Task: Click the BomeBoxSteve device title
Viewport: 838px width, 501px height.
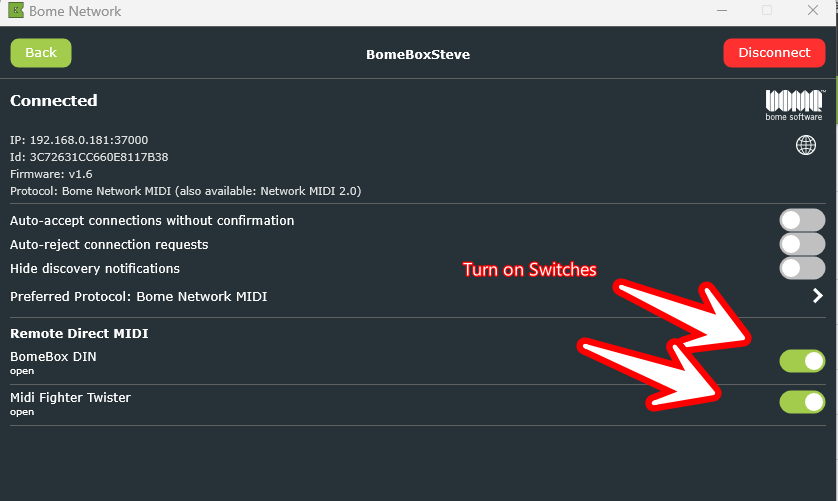Action: (x=418, y=54)
